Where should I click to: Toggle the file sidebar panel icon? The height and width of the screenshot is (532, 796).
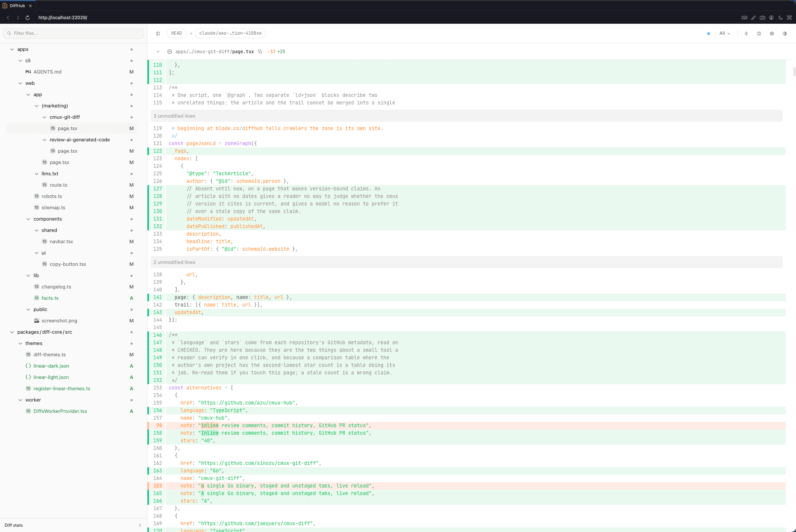point(158,34)
